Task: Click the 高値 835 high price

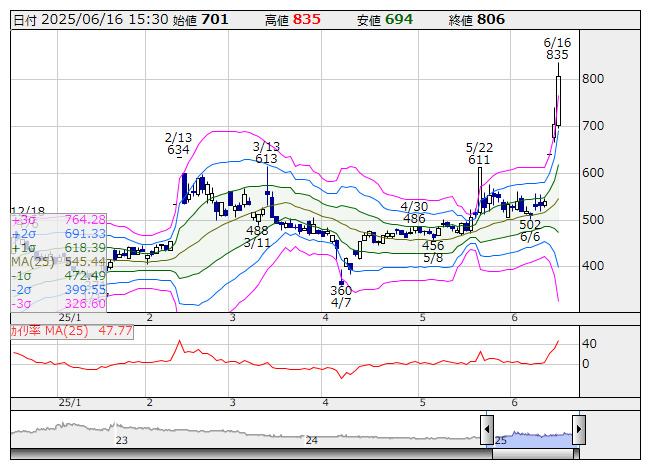Action: click(x=293, y=20)
